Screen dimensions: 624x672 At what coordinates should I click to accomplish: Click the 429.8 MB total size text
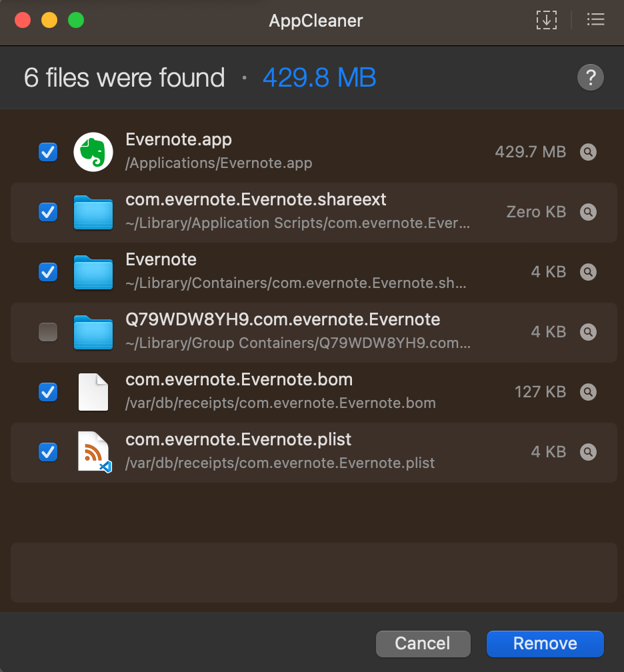[x=319, y=77]
